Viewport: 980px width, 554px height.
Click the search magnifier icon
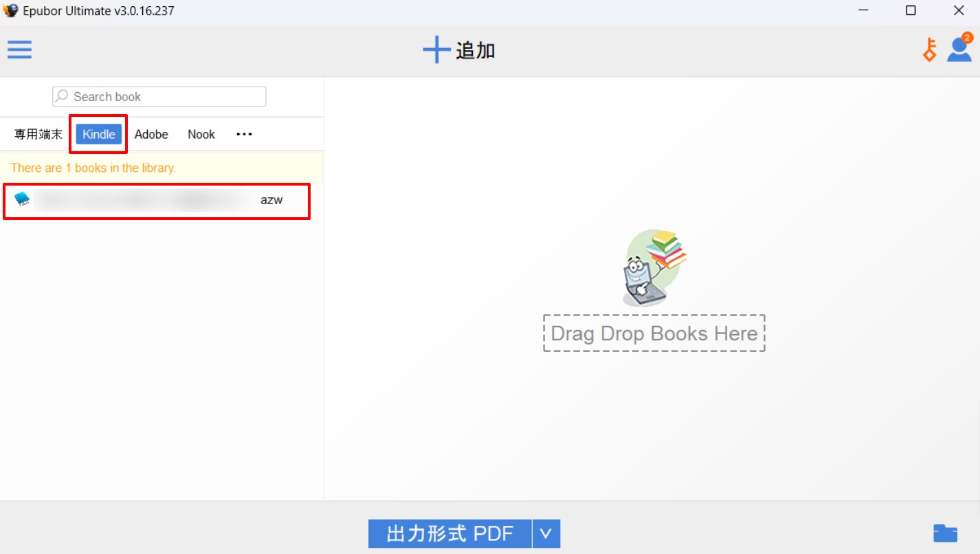pyautogui.click(x=63, y=96)
